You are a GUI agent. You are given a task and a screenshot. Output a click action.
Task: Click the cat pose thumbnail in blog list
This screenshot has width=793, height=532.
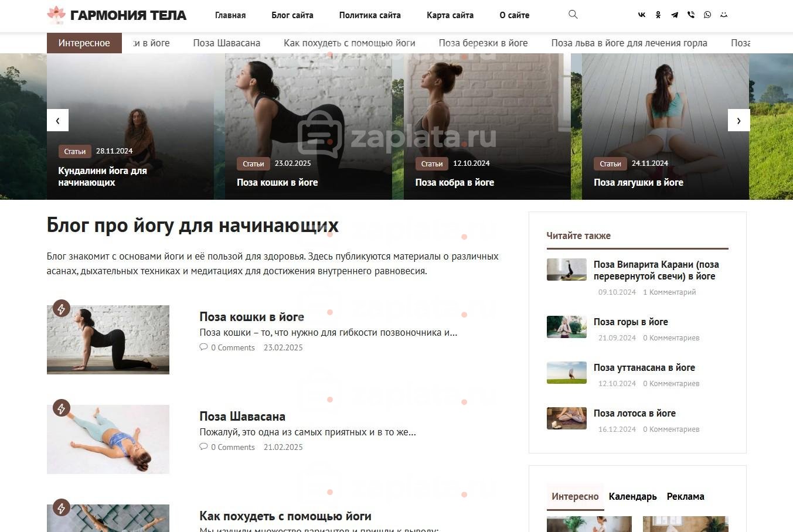point(108,339)
